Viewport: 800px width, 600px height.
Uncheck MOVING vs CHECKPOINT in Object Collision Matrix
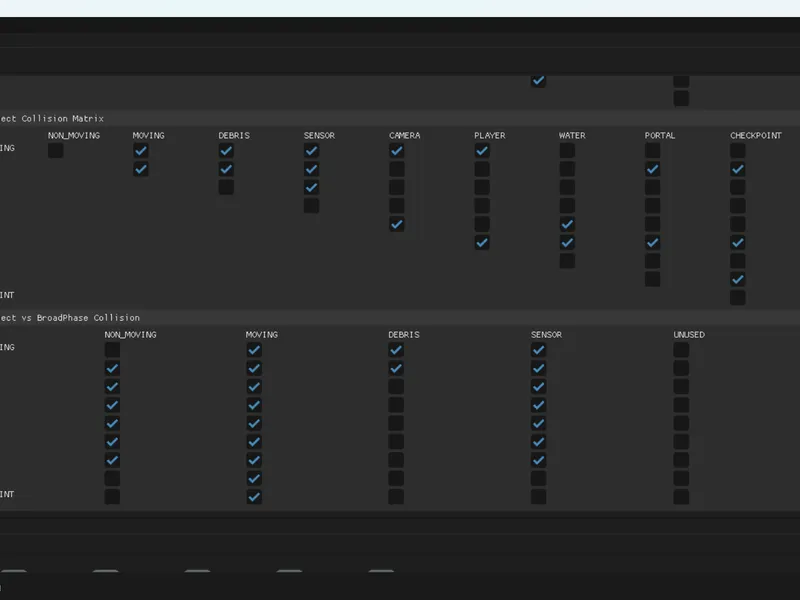[x=737, y=169]
